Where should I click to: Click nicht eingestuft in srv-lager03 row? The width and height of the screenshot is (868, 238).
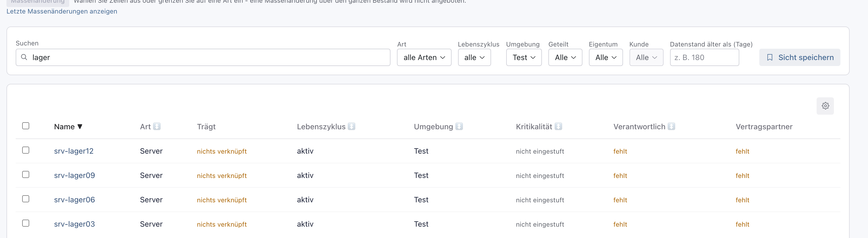tap(540, 224)
